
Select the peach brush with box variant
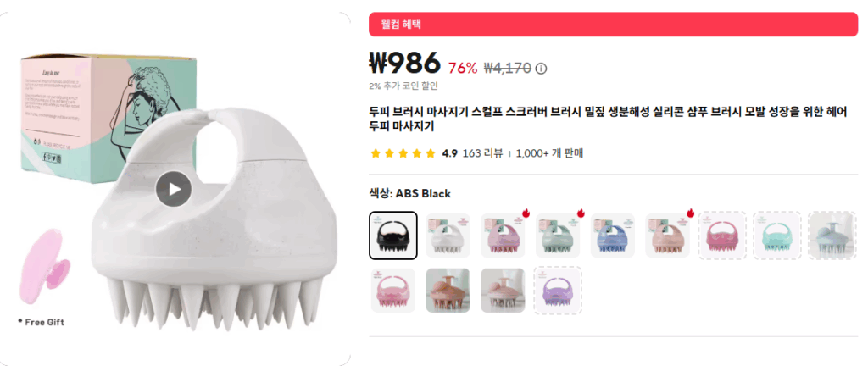668,236
